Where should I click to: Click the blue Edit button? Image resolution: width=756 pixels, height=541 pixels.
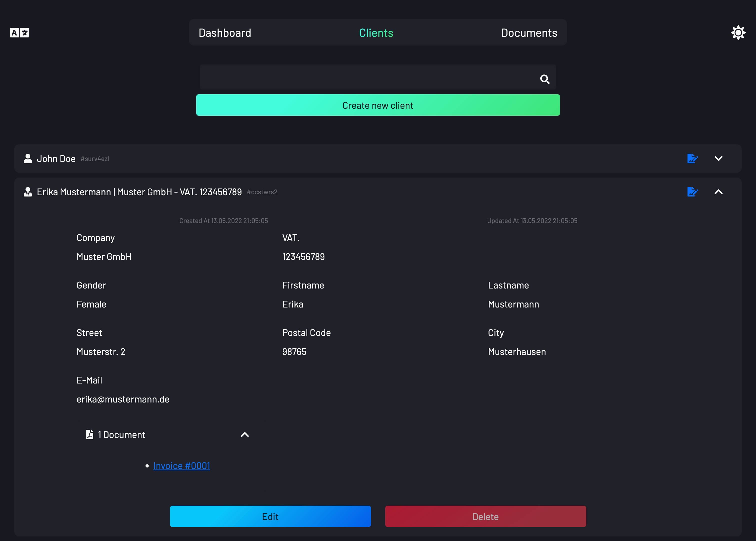click(270, 516)
